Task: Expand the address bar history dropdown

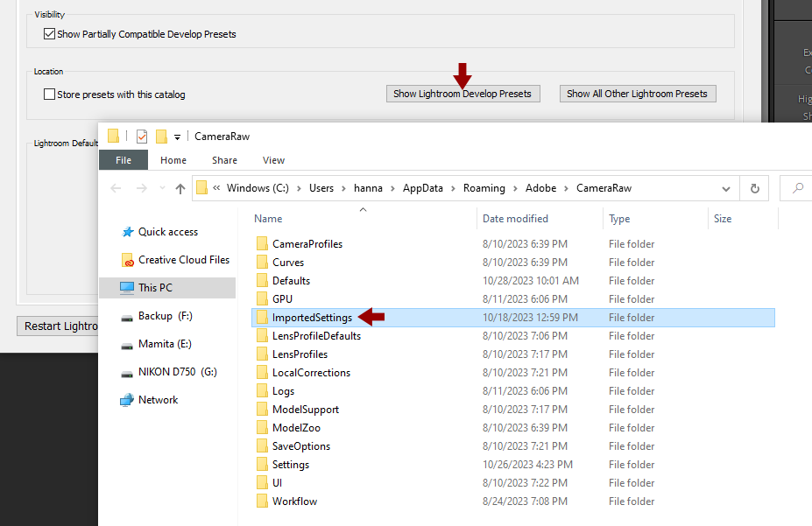Action: coord(726,187)
